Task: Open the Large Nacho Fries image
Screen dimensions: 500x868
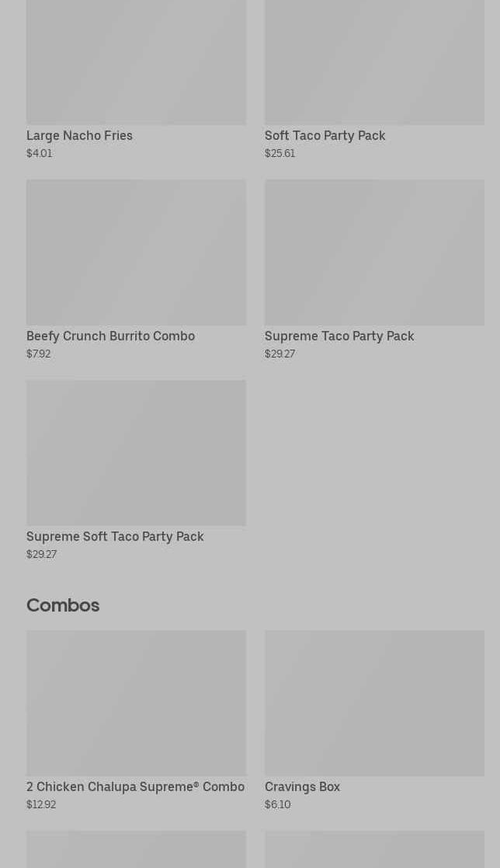Action: [136, 62]
